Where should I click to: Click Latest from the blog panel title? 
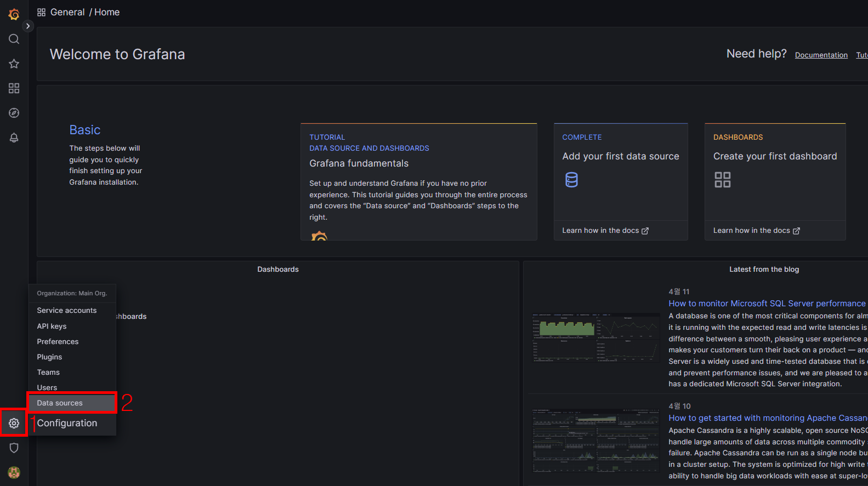click(764, 270)
